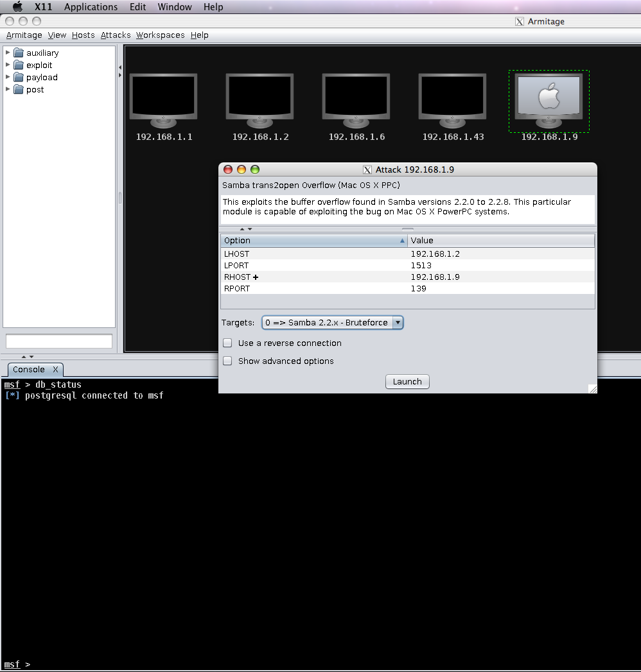The height and width of the screenshot is (672, 641).
Task: Click the module search input field
Action: pyautogui.click(x=59, y=341)
